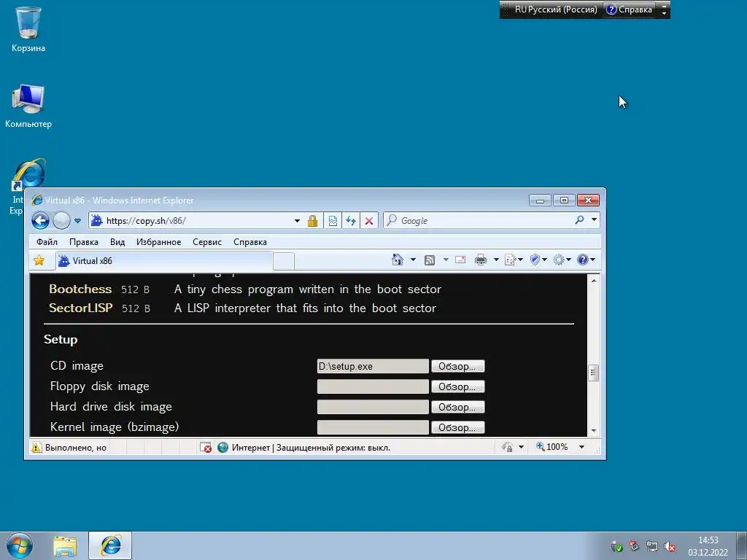This screenshot has width=747, height=560.
Task: Open a new blank tab
Action: tap(284, 262)
